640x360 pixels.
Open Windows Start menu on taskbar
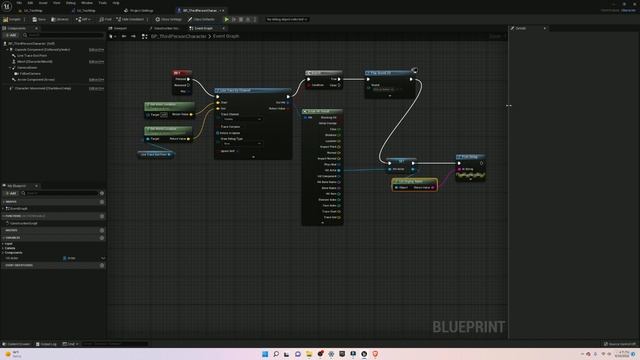coord(265,354)
